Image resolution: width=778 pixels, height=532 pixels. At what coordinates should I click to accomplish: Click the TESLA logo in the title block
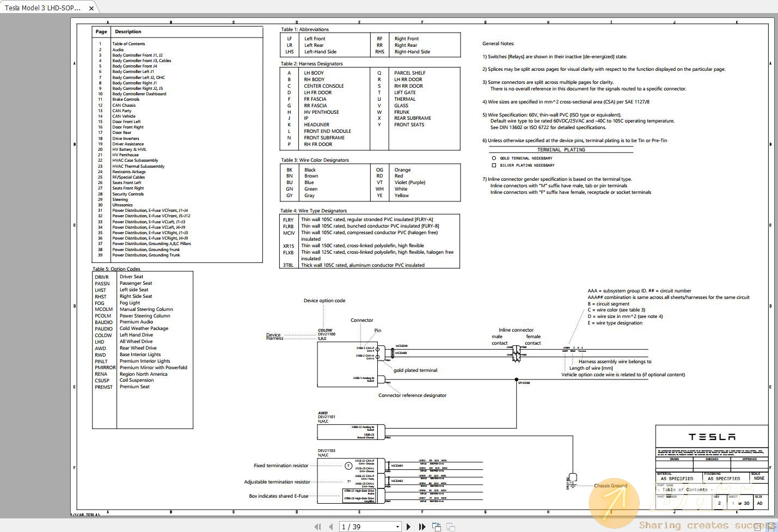[x=712, y=437]
